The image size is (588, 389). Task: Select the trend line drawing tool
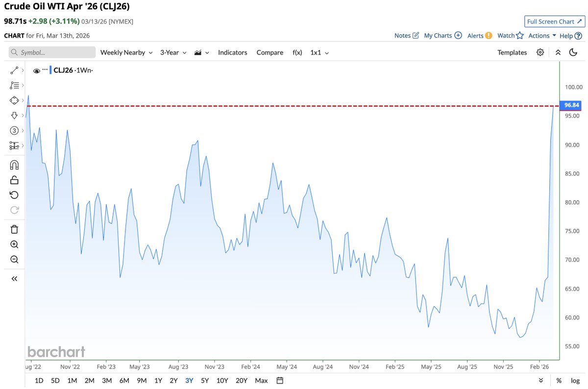pyautogui.click(x=14, y=70)
